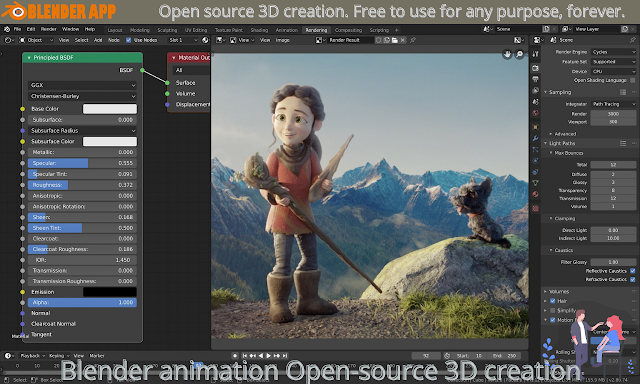Viewport: 640px width, 384px height.
Task: Open the Slot 1 material slot dropdown
Action: (183, 40)
